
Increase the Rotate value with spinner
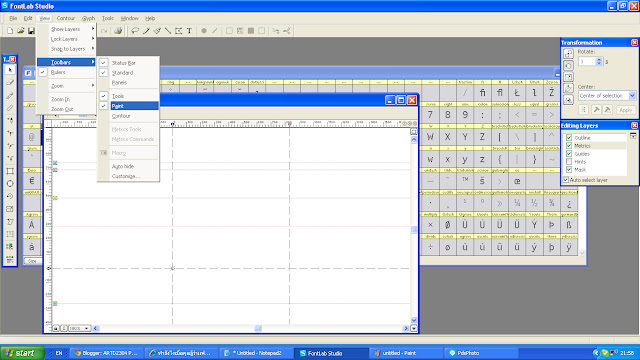click(x=599, y=60)
